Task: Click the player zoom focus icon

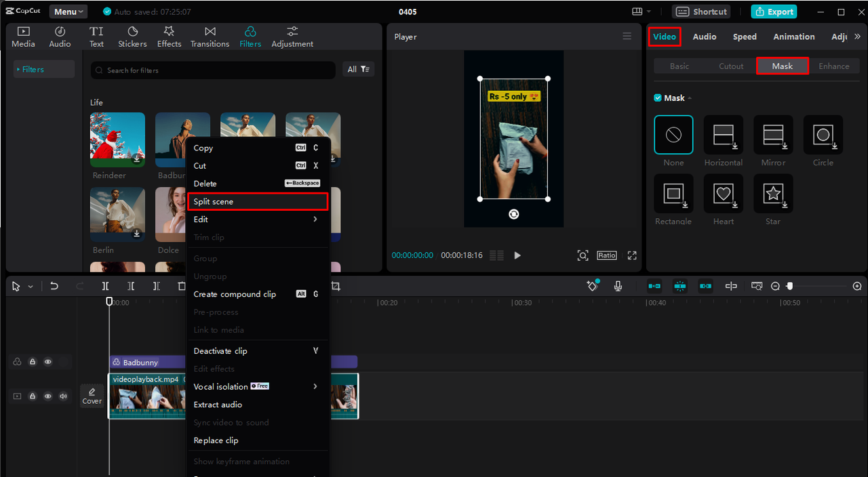Action: 583,255
